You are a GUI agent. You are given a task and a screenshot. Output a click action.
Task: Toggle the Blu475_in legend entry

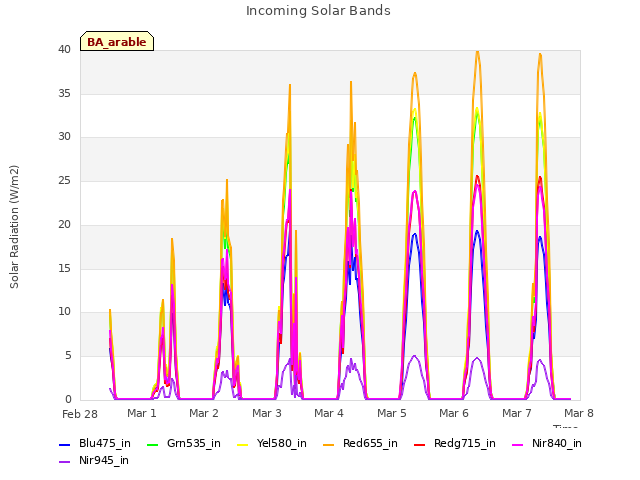[95, 443]
